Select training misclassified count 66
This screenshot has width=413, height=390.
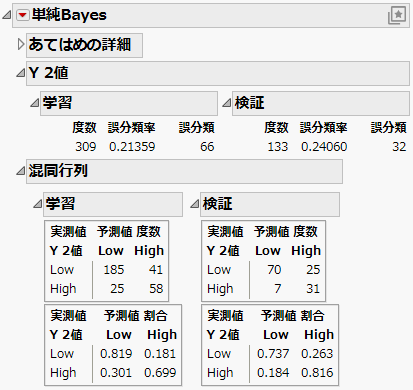click(x=207, y=147)
